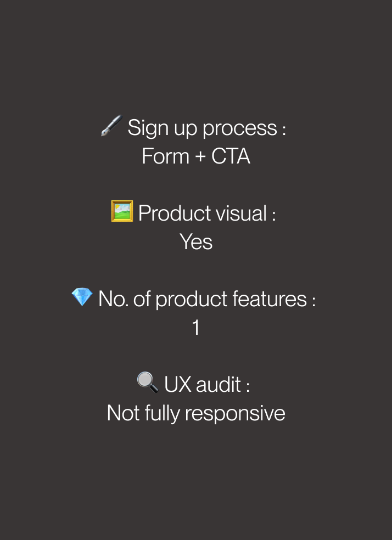Select the word 'process' in the heading
Image resolution: width=392 pixels, height=540 pixels.
pos(240,129)
